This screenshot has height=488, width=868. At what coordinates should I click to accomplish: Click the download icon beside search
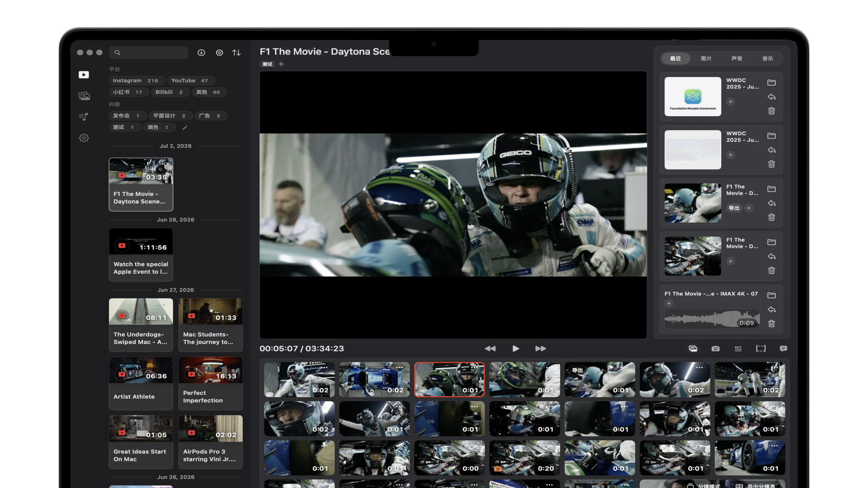point(201,53)
